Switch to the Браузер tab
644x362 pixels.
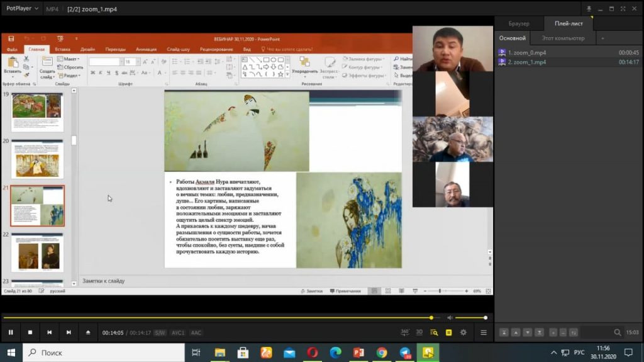tap(519, 24)
